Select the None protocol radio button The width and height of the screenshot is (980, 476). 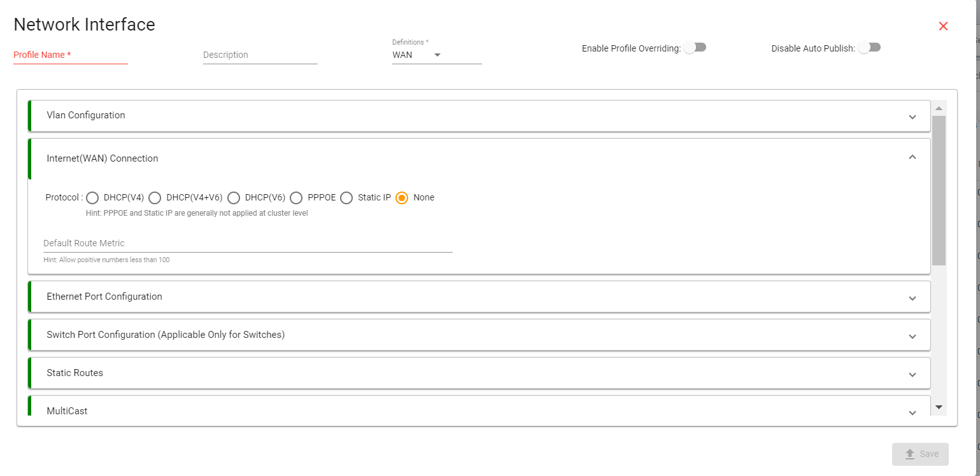(402, 198)
